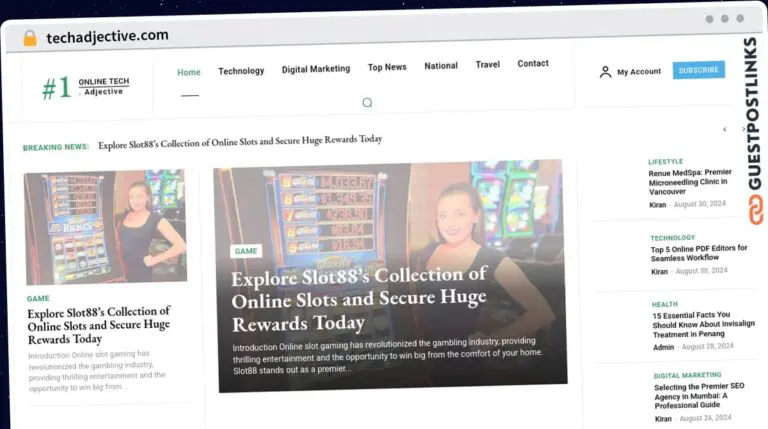This screenshot has width=768, height=429.
Task: Click small card excerpt Introduction Online slot gaming
Action: coord(96,371)
